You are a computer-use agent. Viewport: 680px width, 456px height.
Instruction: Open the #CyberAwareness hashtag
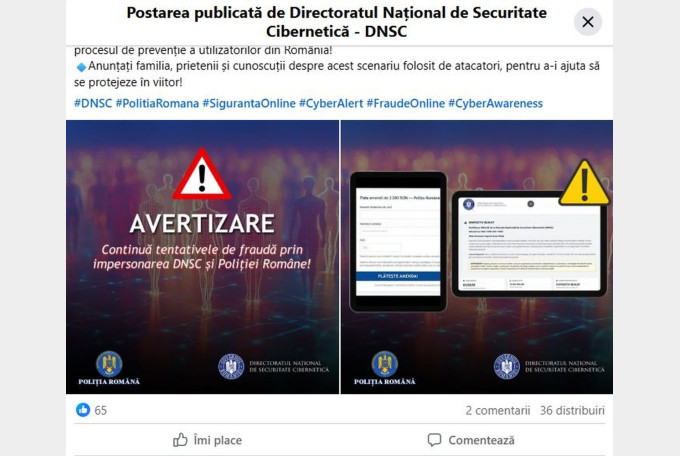click(x=495, y=103)
